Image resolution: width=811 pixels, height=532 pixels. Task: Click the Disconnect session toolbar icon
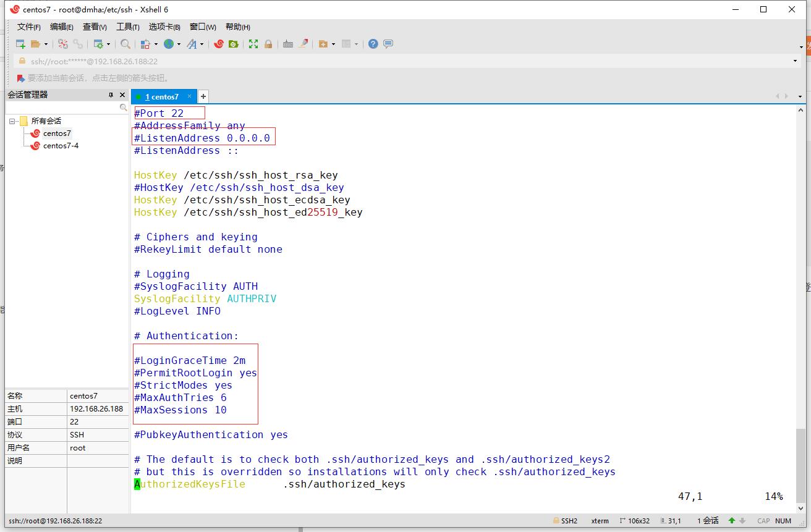point(63,44)
